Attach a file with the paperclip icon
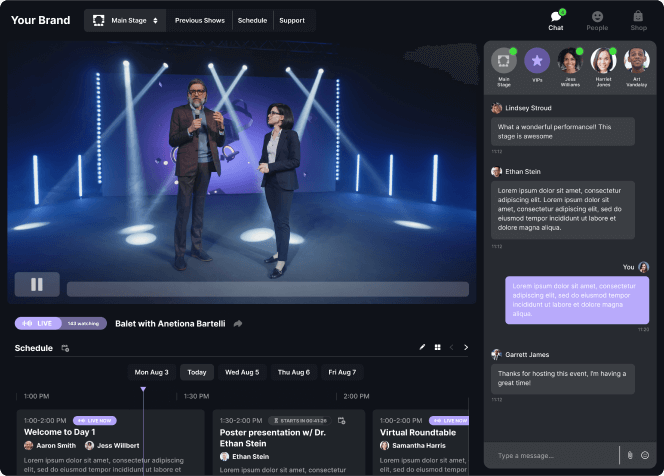664x476 pixels. [x=630, y=455]
